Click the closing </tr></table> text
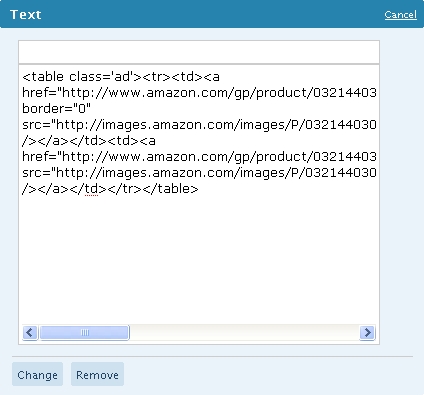Image resolution: width=424 pixels, height=395 pixels. tap(153, 189)
